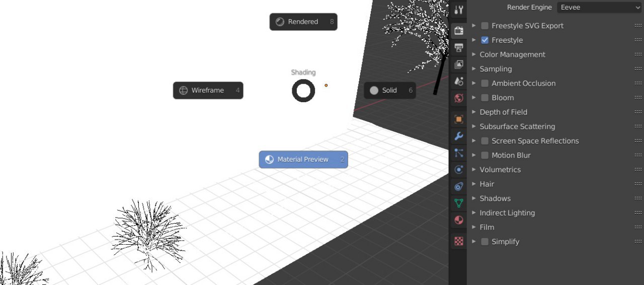644x285 pixels.
Task: Open the Material properties sphere tab
Action: tap(458, 220)
